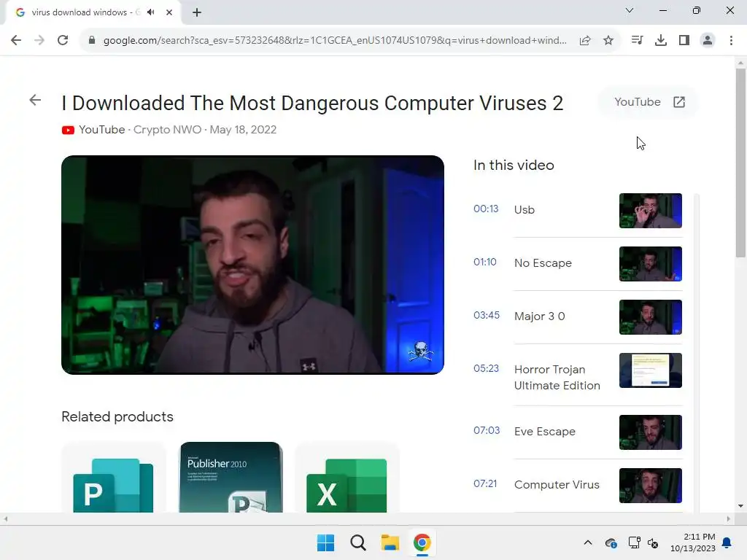
Task: Bookmark this page with the star icon
Action: [x=608, y=40]
